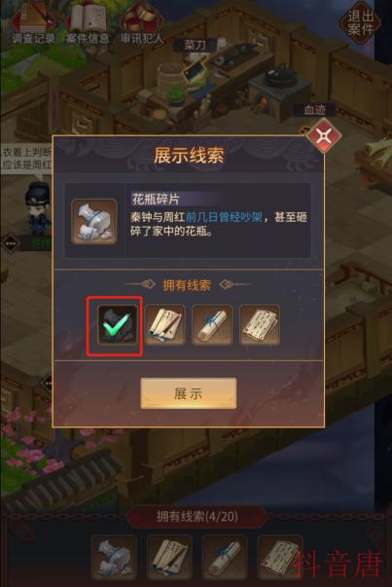This screenshot has height=587, width=392.
Task: Deselect the checked vase shard clue
Action: coord(117,325)
